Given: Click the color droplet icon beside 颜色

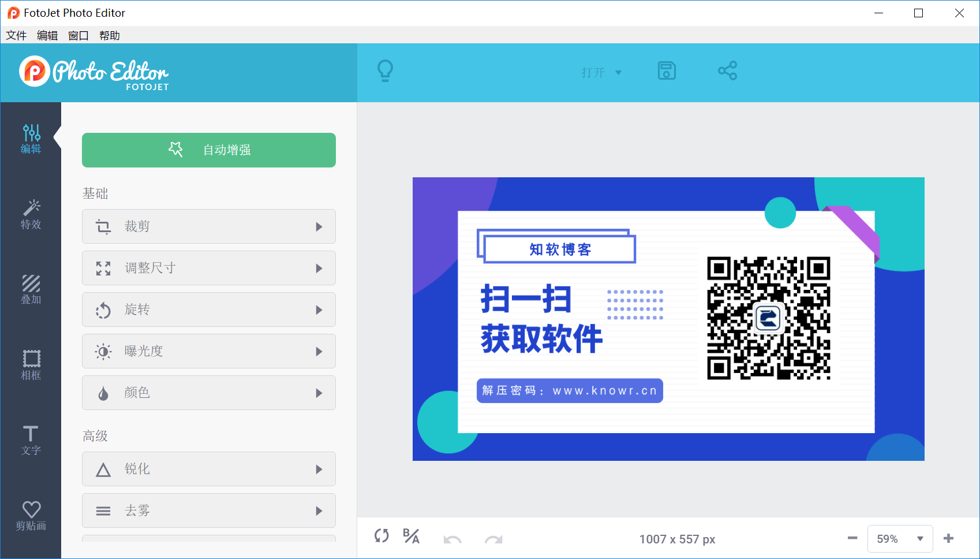Looking at the screenshot, I should click(103, 393).
